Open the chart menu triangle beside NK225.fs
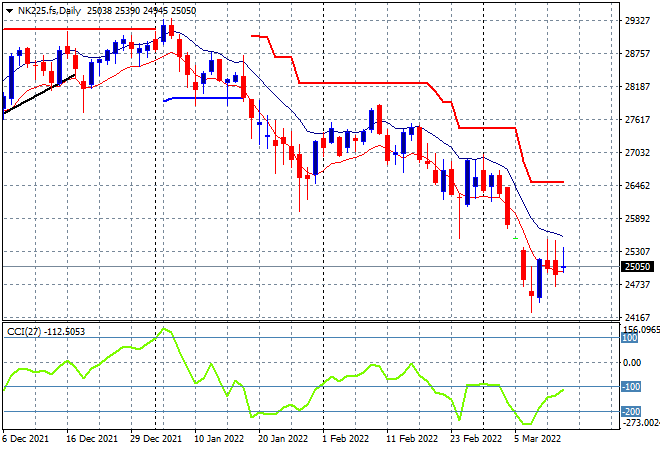This screenshot has width=660, height=450. [9, 11]
